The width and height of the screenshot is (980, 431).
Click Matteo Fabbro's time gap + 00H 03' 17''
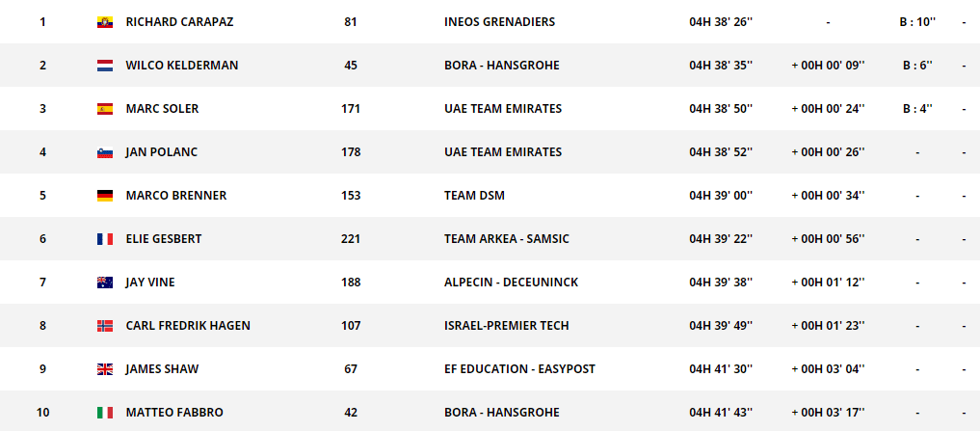point(828,413)
